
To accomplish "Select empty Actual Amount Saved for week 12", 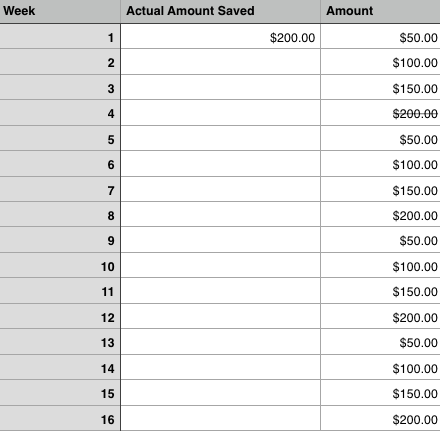I will point(220,316).
